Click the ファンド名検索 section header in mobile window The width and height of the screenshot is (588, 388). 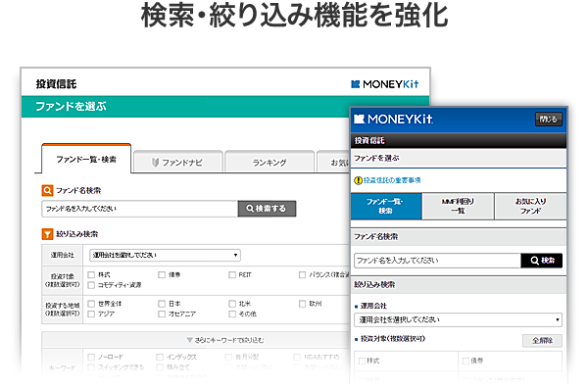459,237
